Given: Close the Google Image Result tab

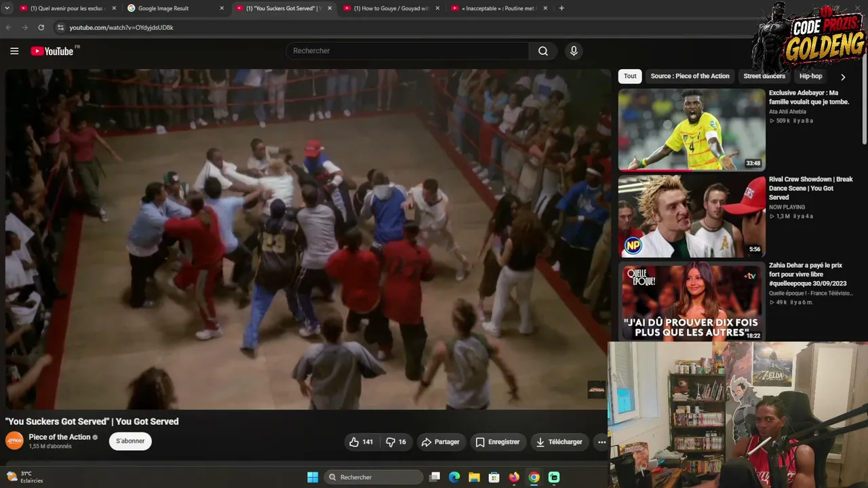Looking at the screenshot, I should click(222, 8).
